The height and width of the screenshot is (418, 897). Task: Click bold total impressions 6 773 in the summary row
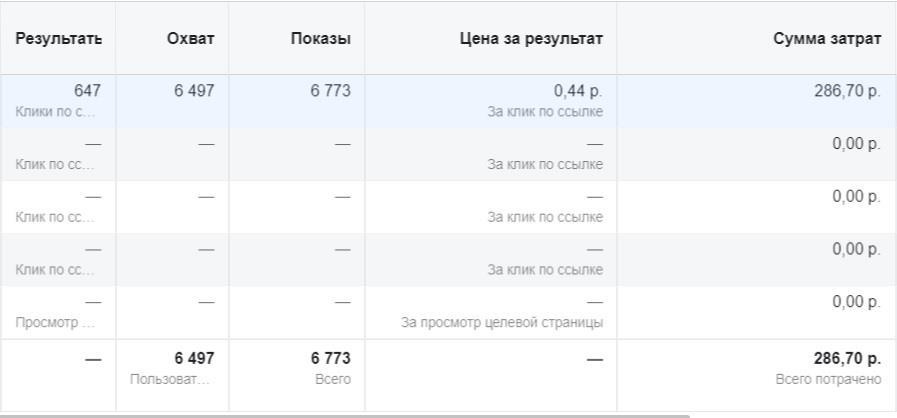tap(330, 358)
